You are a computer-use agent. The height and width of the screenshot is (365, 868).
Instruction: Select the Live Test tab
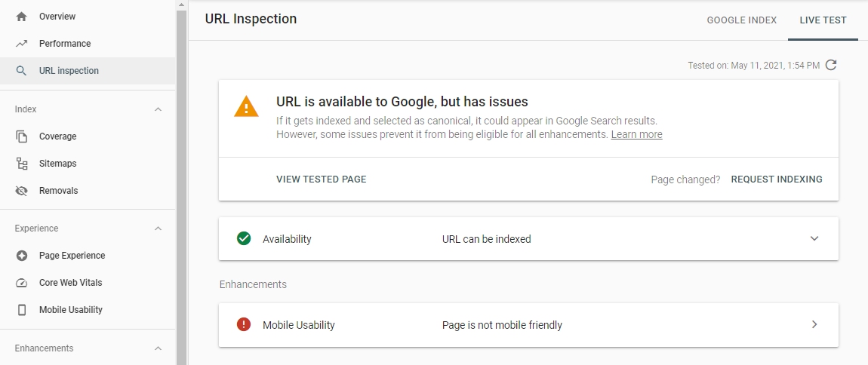pos(823,20)
